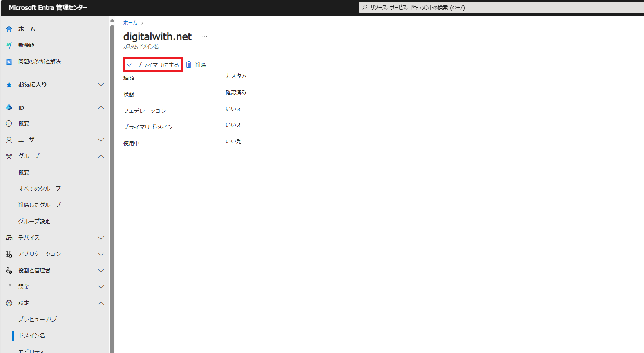The width and height of the screenshot is (644, 353).
Task: Click the お気に入り star icon
Action: coord(9,84)
